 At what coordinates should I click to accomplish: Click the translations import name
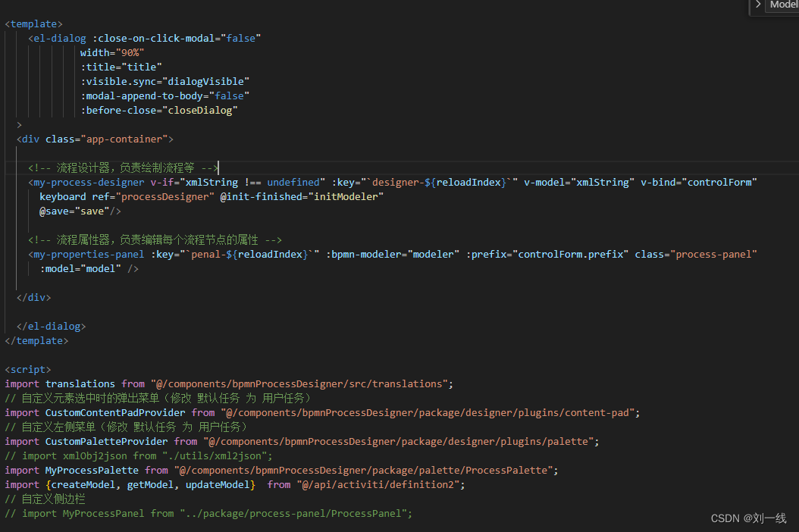tap(80, 383)
